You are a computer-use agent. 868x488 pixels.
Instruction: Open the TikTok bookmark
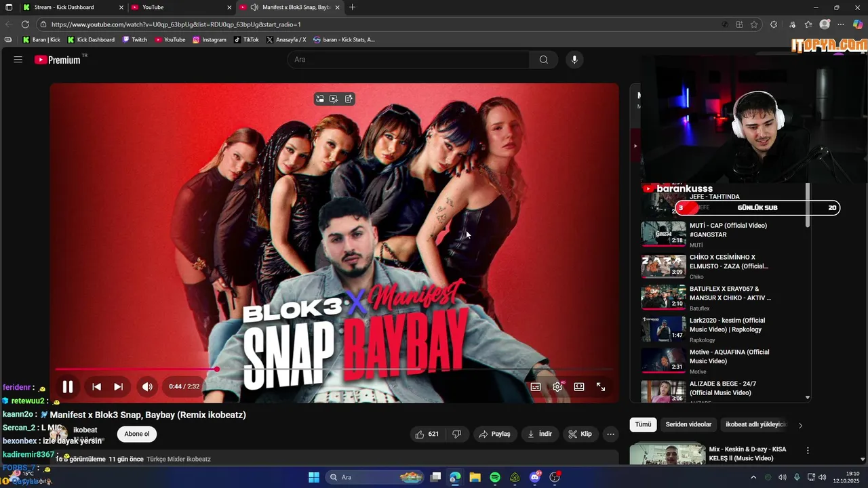247,40
